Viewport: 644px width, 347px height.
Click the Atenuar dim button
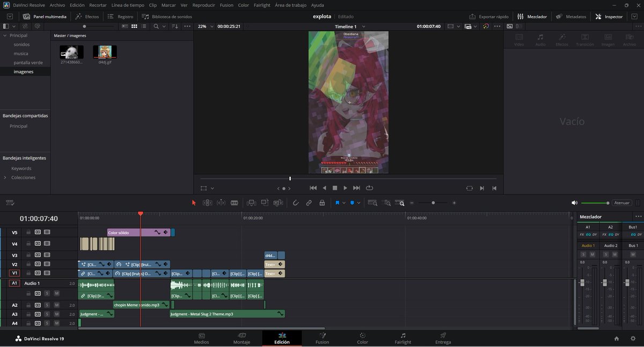pyautogui.click(x=621, y=203)
